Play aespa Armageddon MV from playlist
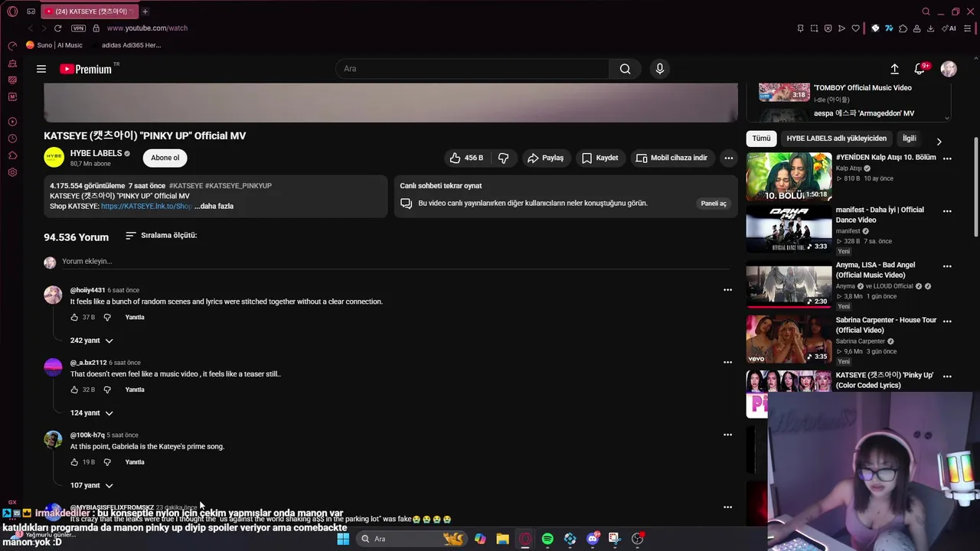 click(864, 113)
